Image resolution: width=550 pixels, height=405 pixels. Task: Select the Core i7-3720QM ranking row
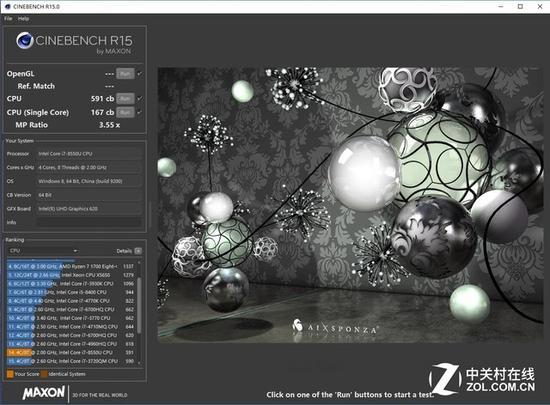[x=71, y=361]
